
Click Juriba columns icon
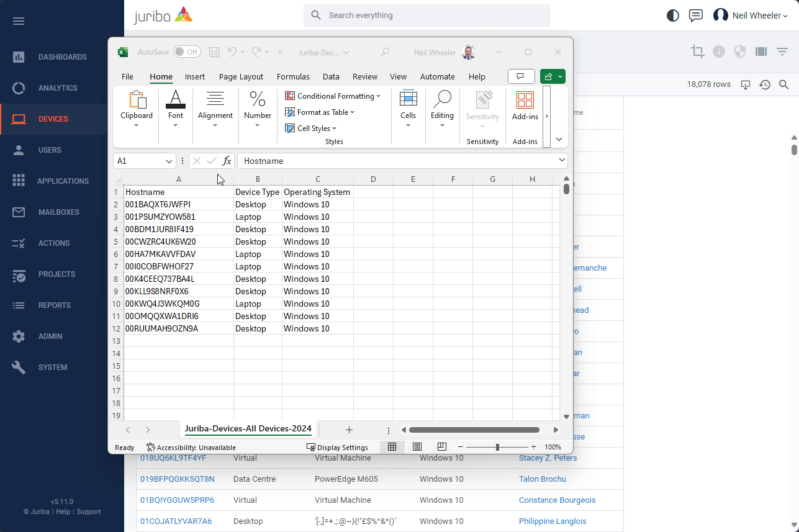coord(761,52)
